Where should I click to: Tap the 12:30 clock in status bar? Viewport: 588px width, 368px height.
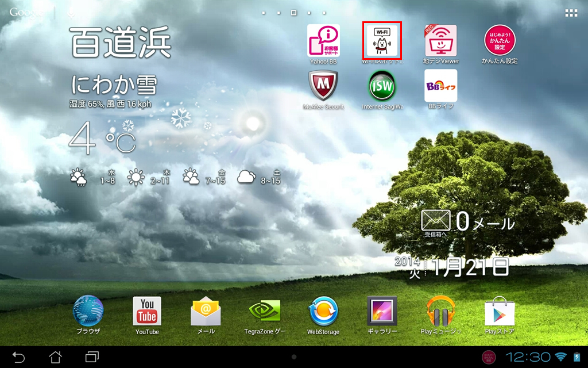click(528, 356)
